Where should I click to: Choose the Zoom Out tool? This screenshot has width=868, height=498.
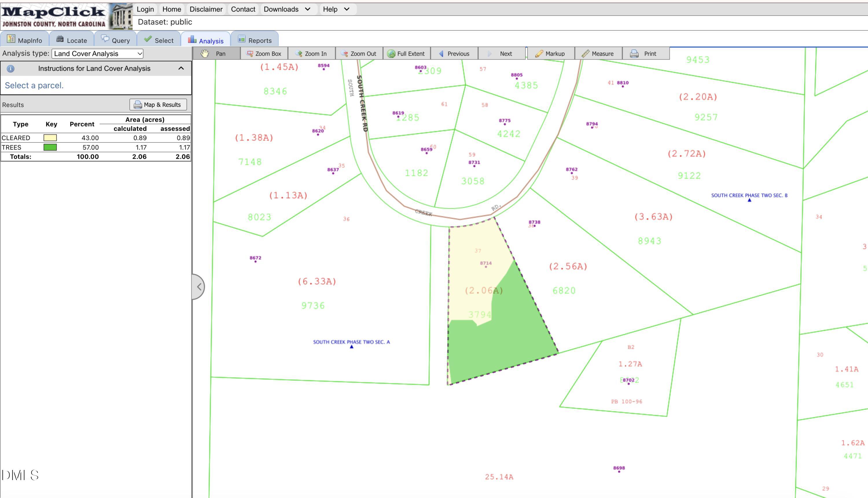click(x=359, y=54)
